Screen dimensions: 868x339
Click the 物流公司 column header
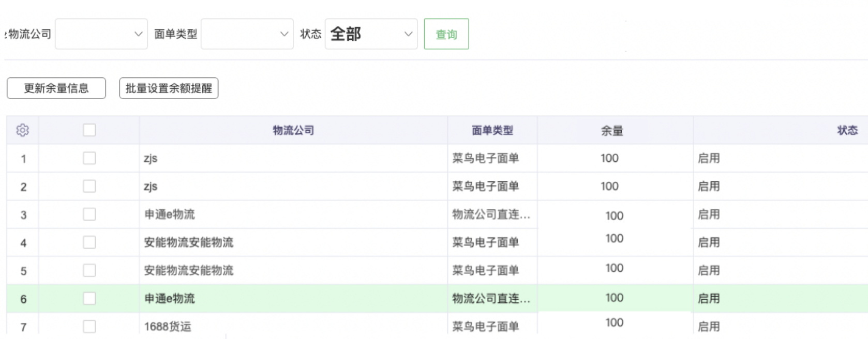[293, 130]
